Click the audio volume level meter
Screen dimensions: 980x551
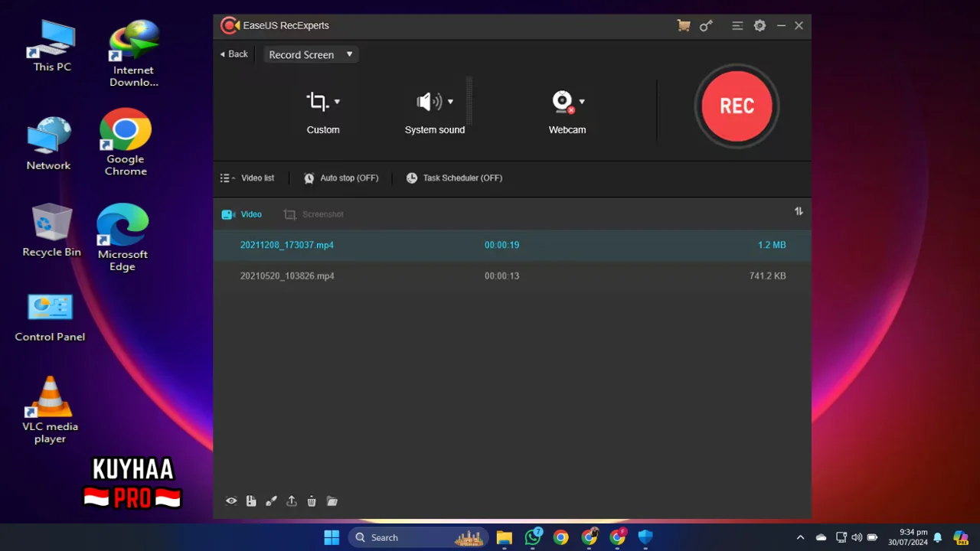click(469, 100)
